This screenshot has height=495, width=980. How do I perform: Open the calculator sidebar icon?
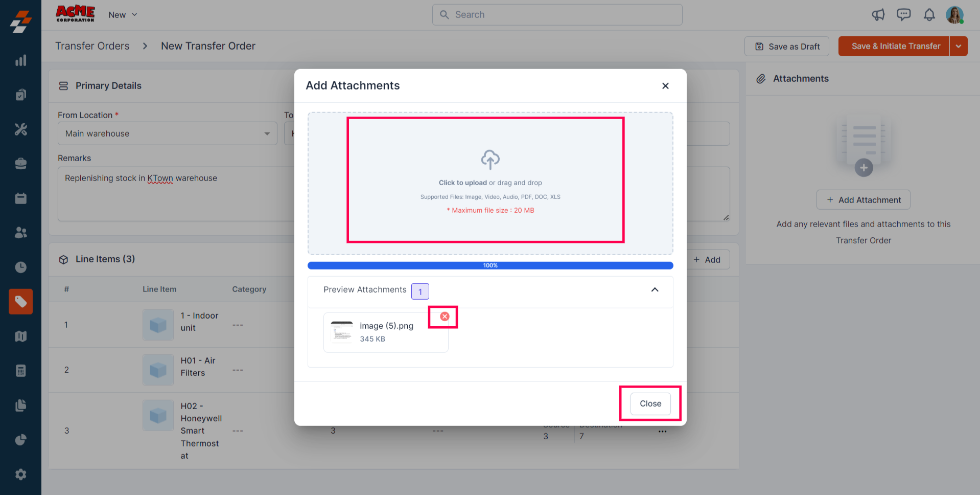tap(20, 371)
